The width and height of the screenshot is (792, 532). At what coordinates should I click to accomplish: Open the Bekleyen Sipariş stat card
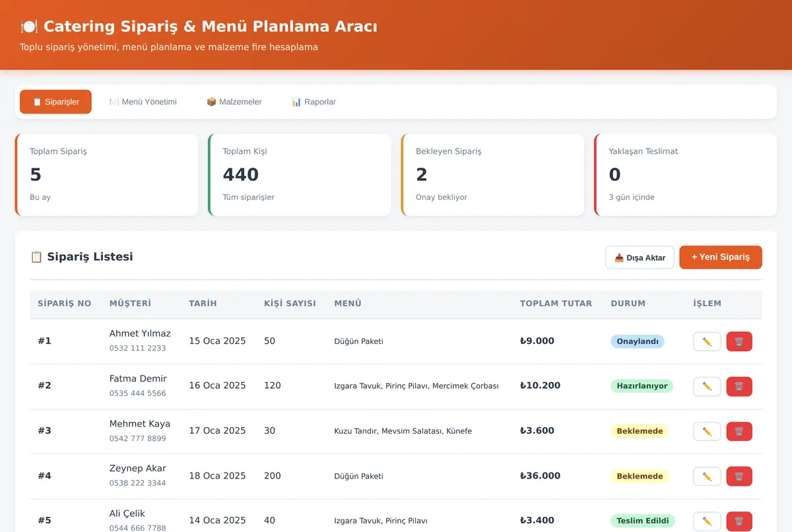tap(492, 175)
